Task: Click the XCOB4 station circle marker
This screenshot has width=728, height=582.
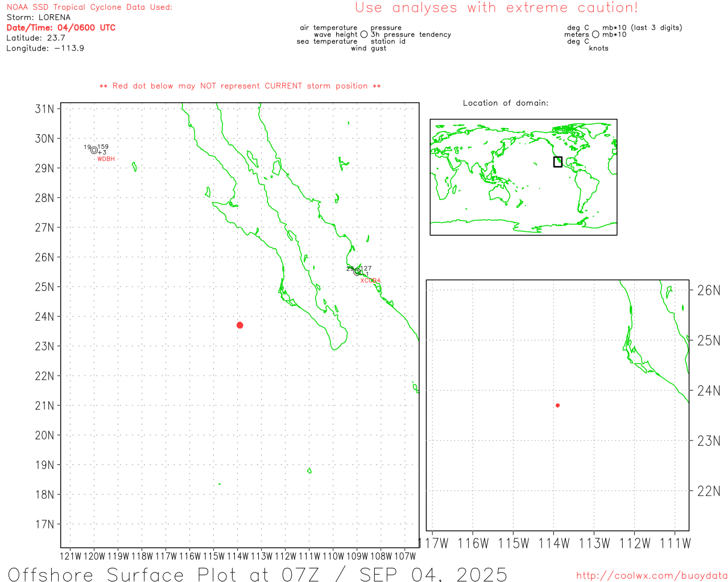Action: [x=357, y=272]
